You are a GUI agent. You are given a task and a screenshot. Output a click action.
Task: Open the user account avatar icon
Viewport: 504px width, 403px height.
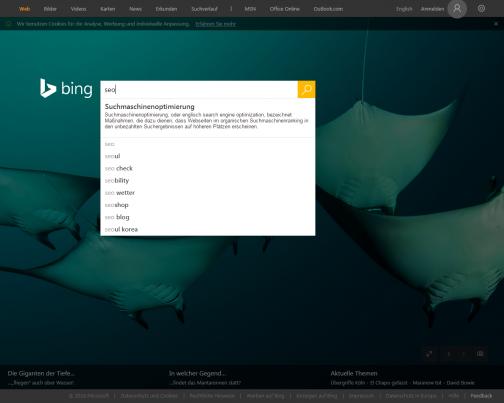(457, 9)
